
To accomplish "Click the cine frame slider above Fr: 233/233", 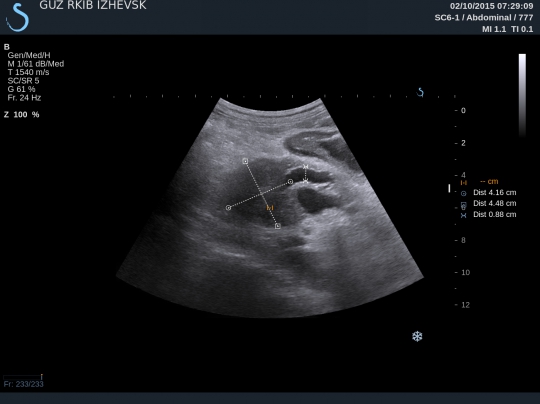I will click(23, 377).
